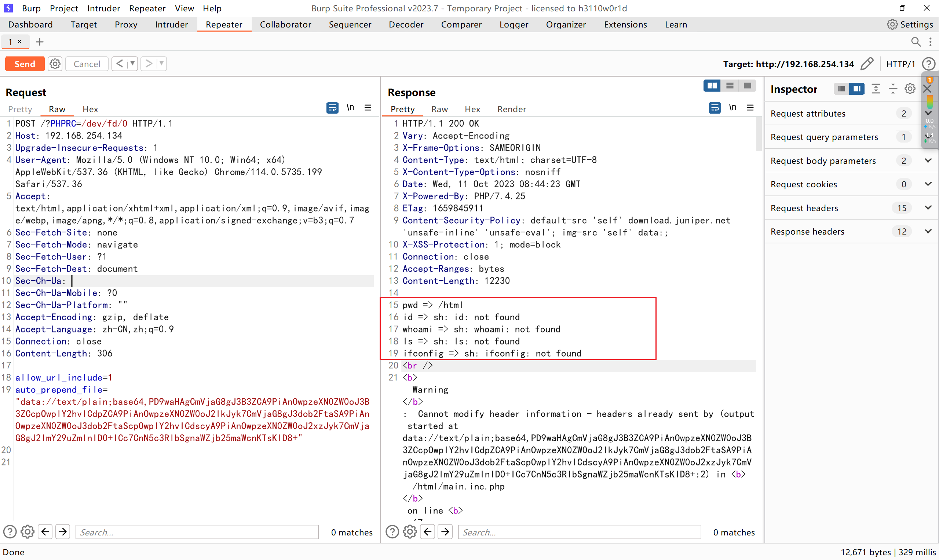Toggle word wrap in the Request editor

coord(332,108)
